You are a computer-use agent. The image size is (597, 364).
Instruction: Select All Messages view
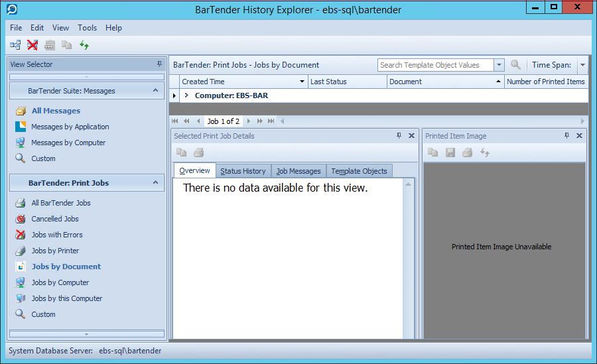point(56,111)
